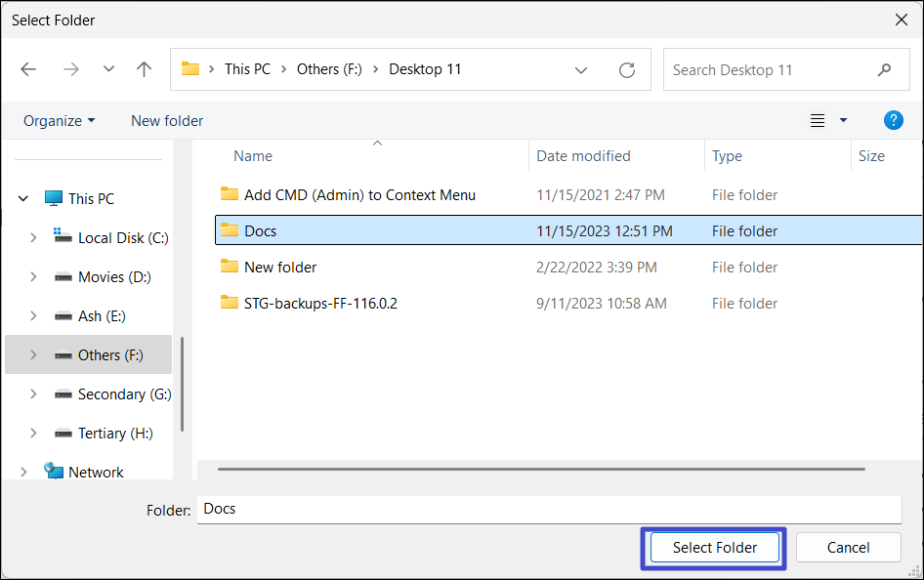Click the Folder name input field
This screenshot has height=580, width=924.
point(547,509)
